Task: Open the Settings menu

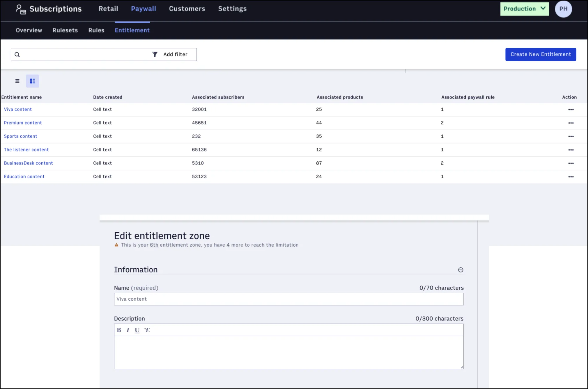Action: tap(232, 9)
